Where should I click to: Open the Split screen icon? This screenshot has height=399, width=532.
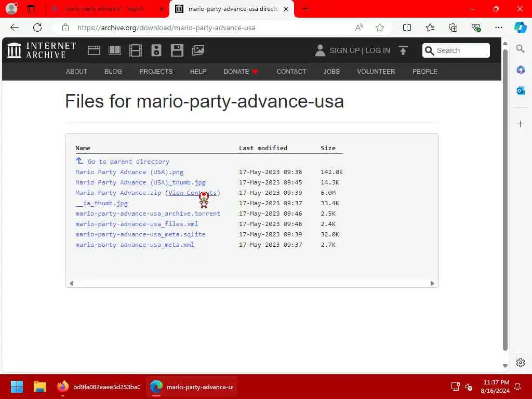point(407,28)
